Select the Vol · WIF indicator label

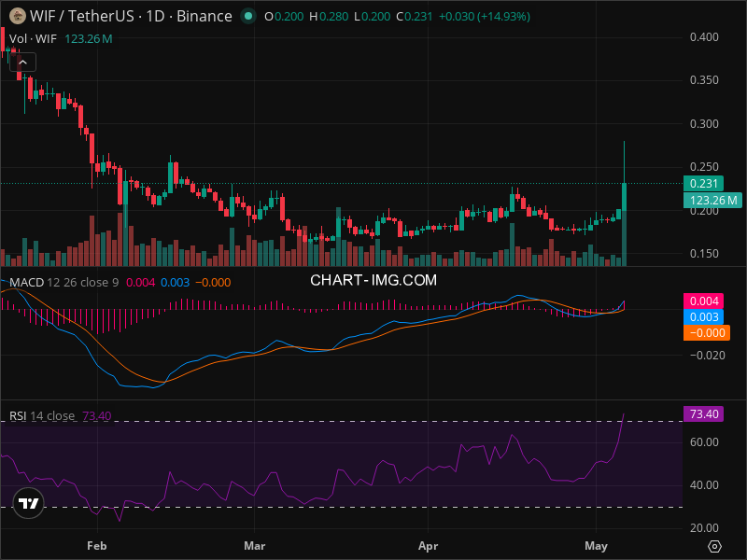coord(33,39)
